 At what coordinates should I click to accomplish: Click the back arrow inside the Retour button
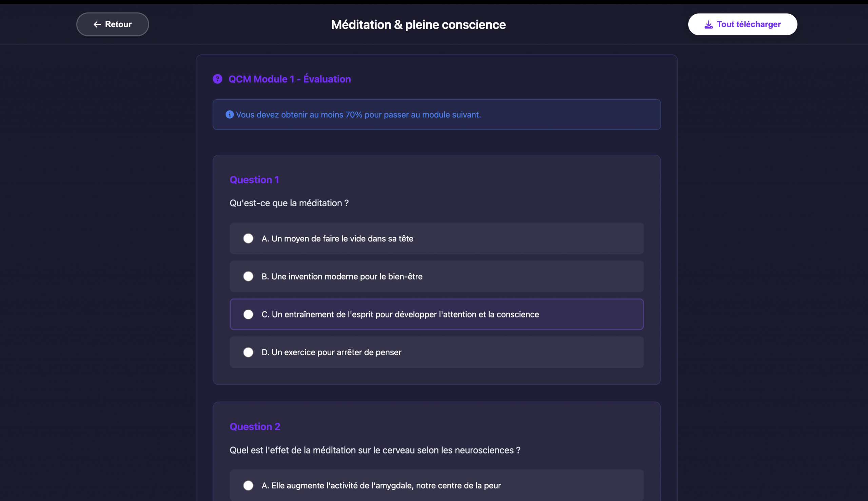(x=97, y=24)
